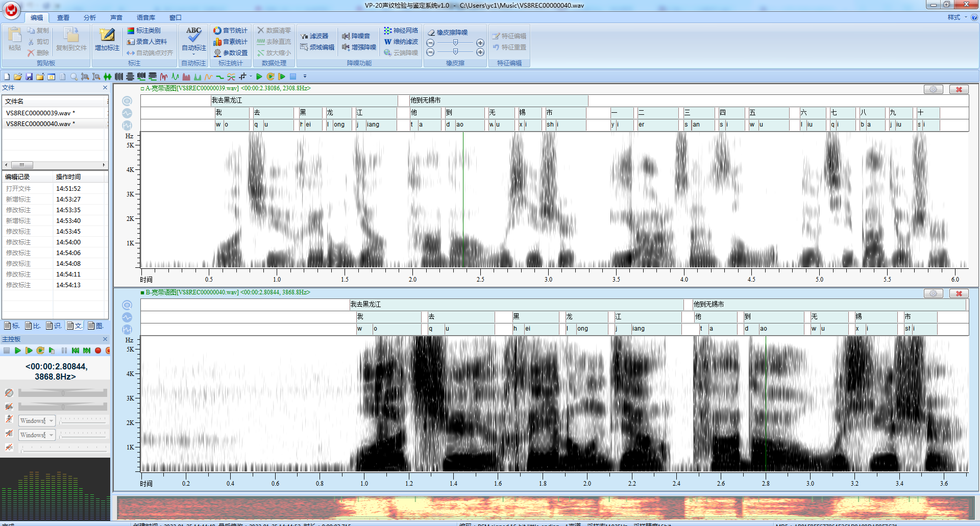Skip to previous in the 主控板 panel
Screen dimensions: 980x526
tap(76, 350)
